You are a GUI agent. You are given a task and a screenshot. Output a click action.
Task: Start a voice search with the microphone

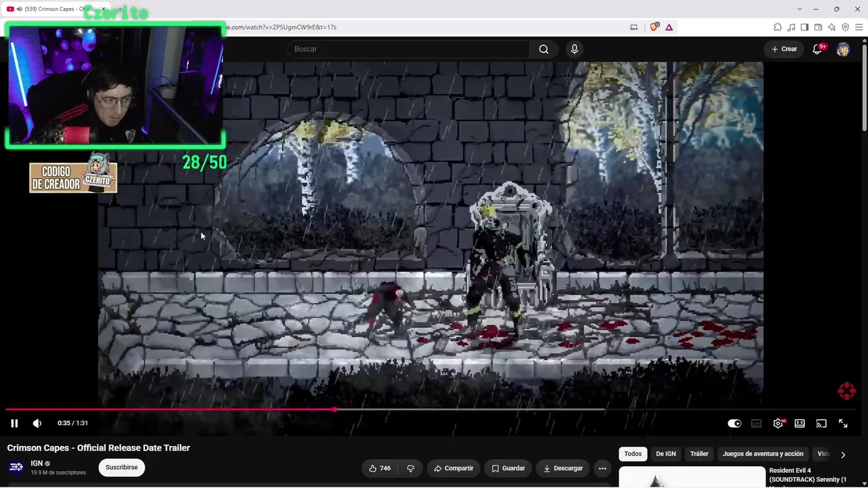click(574, 49)
